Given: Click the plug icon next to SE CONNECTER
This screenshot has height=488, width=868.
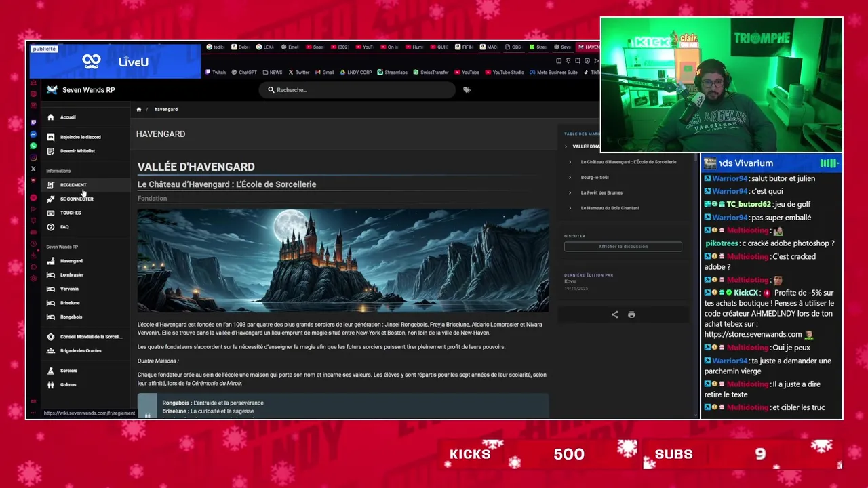Looking at the screenshot, I should pyautogui.click(x=50, y=199).
